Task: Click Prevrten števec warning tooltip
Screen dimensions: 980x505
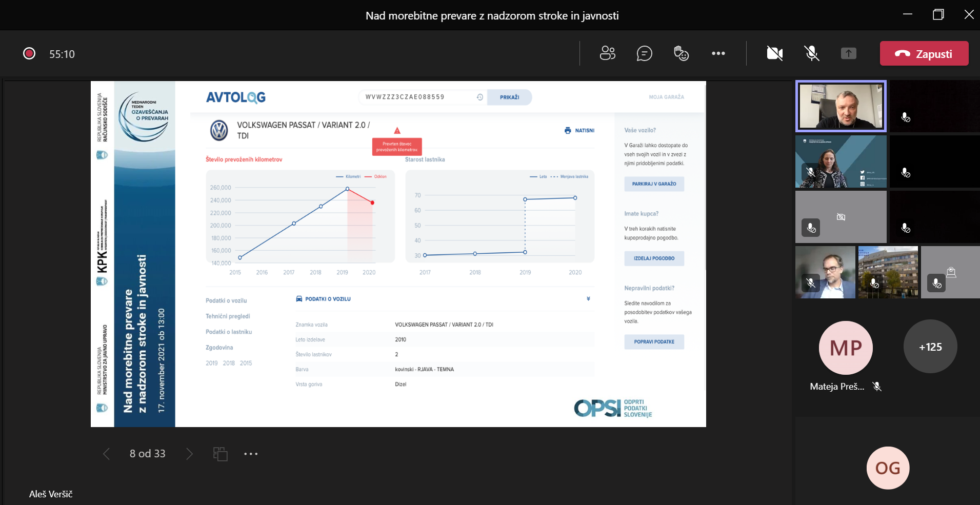Action: [x=397, y=147]
